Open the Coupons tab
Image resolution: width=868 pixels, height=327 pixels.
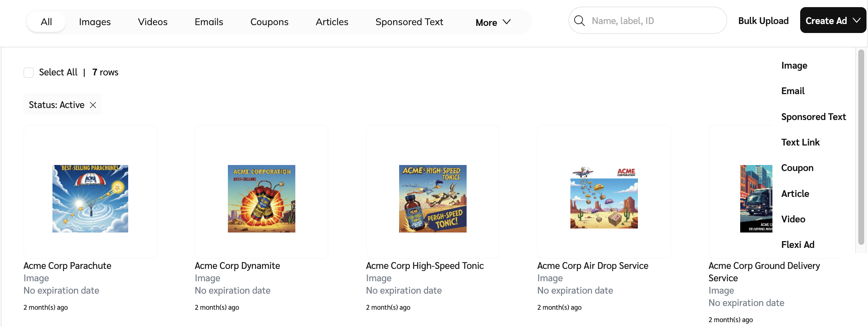(x=269, y=22)
